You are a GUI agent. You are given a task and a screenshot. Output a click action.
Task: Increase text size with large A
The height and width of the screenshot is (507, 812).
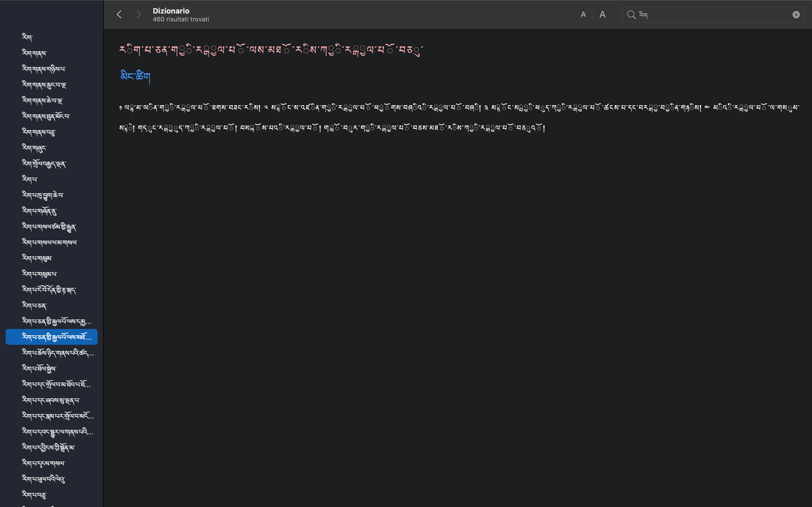pyautogui.click(x=602, y=14)
